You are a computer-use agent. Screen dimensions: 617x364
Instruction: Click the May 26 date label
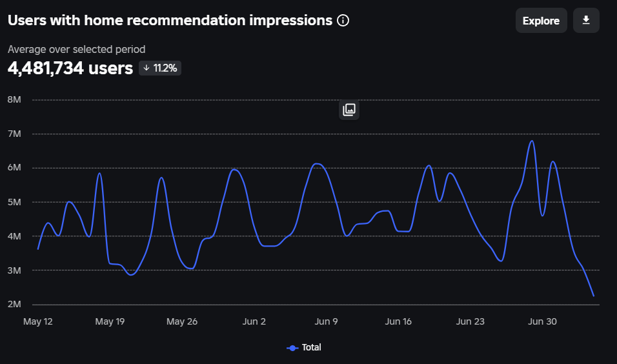[x=181, y=321]
